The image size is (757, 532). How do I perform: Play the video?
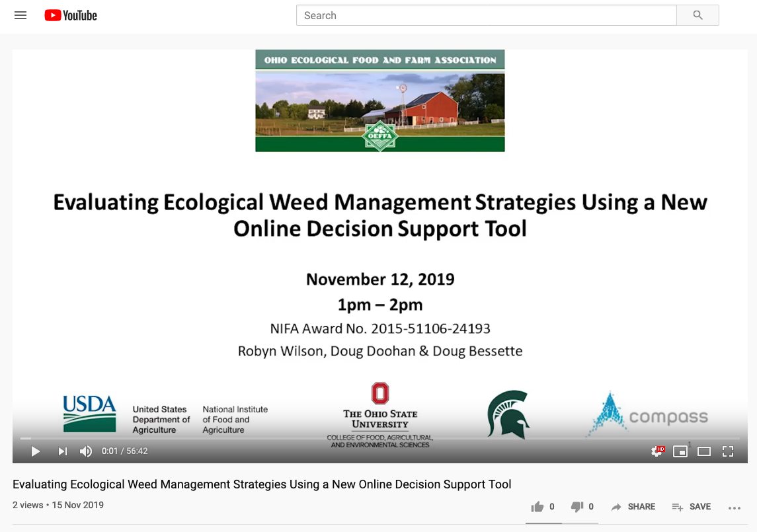35,451
